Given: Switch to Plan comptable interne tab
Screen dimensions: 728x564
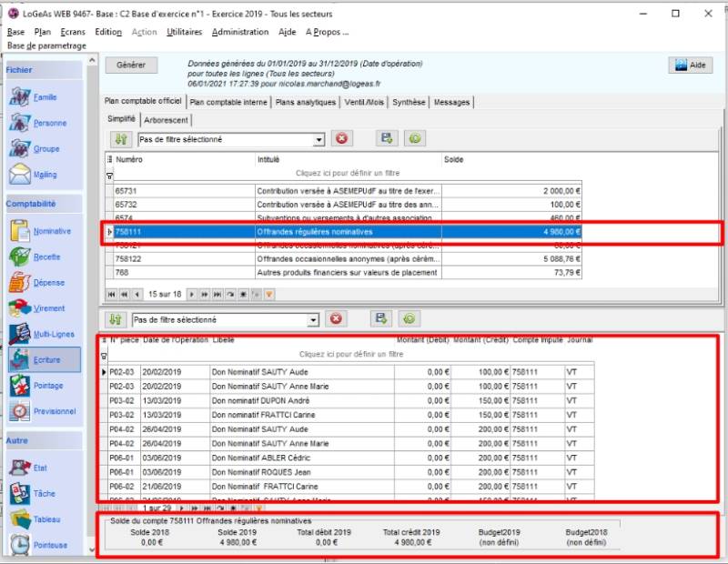Looking at the screenshot, I should (228, 102).
